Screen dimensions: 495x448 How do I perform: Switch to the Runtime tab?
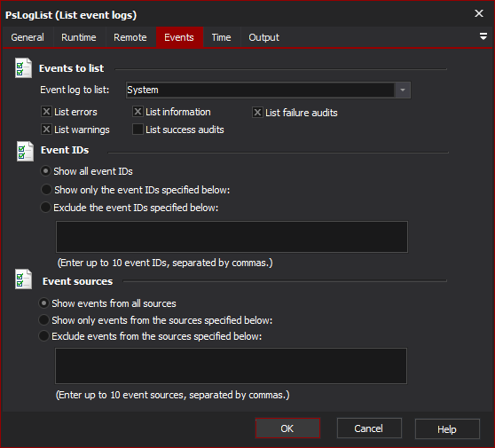coord(79,37)
